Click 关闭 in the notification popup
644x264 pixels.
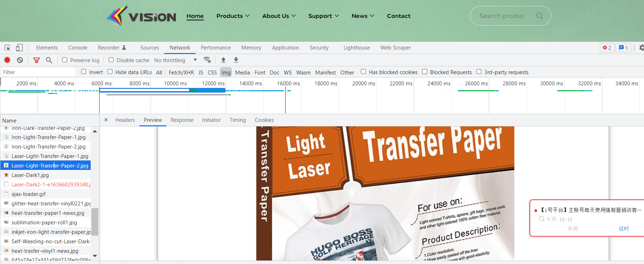click(x=573, y=229)
